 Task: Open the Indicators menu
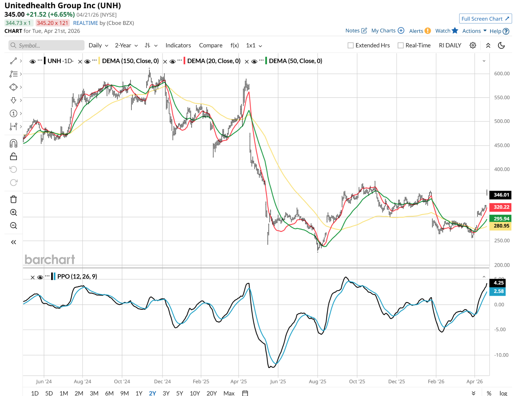pos(178,45)
